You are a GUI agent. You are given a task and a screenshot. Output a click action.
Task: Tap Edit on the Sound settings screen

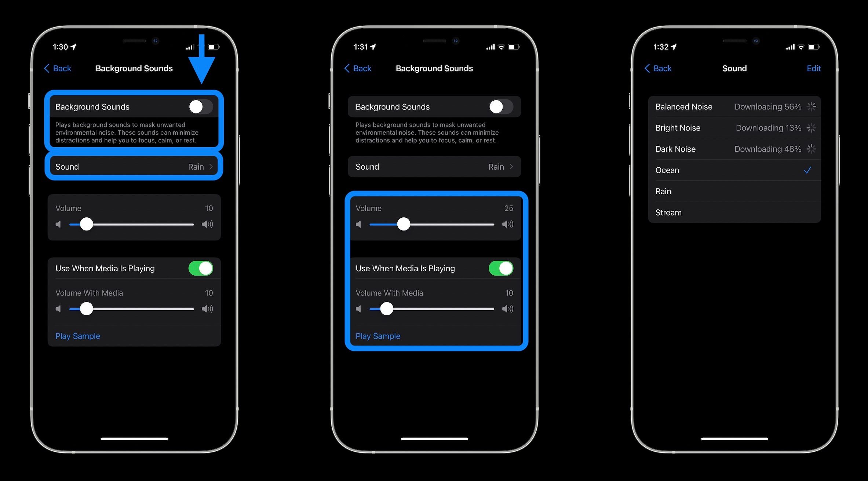813,68
